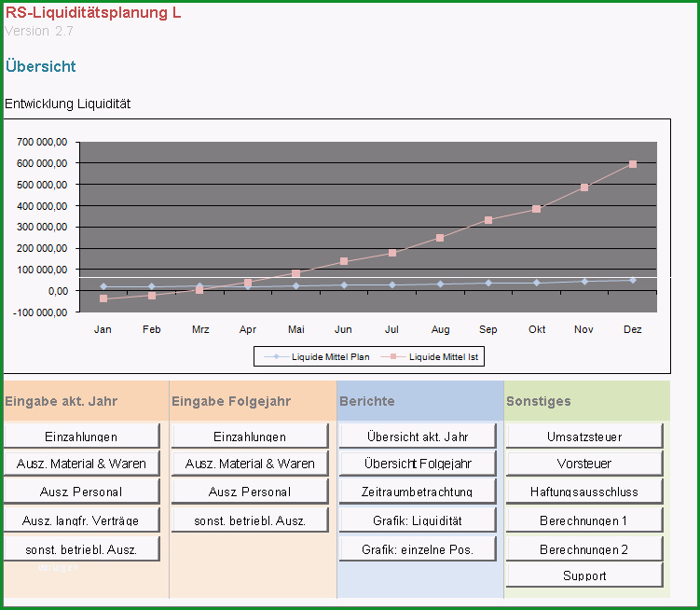Viewport: 700px width, 610px height.
Task: Click Ausz. Personal in Eingabe akt. Jahr
Action: click(82, 492)
